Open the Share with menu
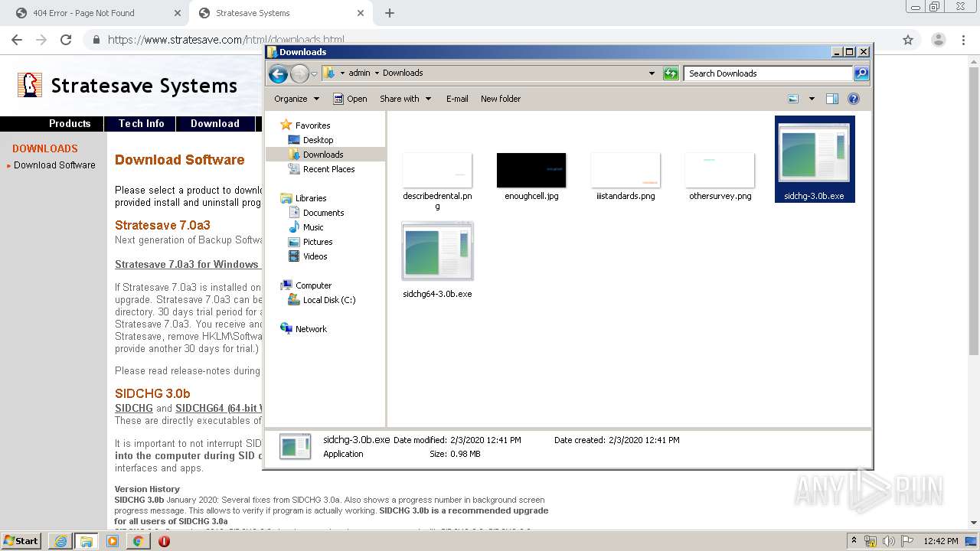Image resolution: width=980 pixels, height=551 pixels. click(406, 99)
